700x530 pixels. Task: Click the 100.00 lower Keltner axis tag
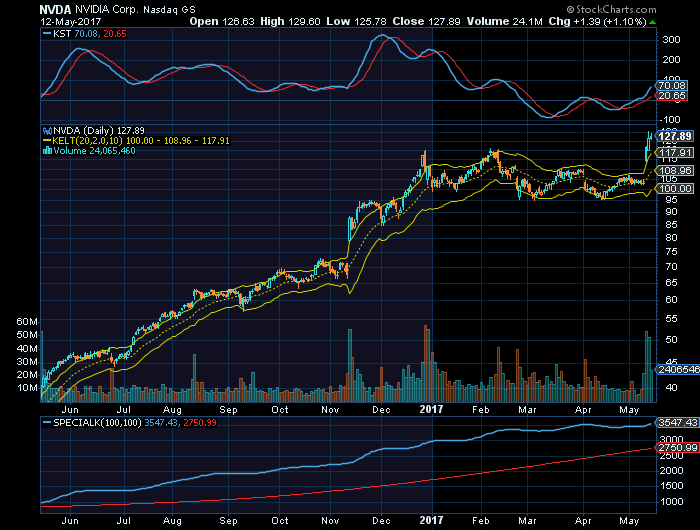click(675, 188)
